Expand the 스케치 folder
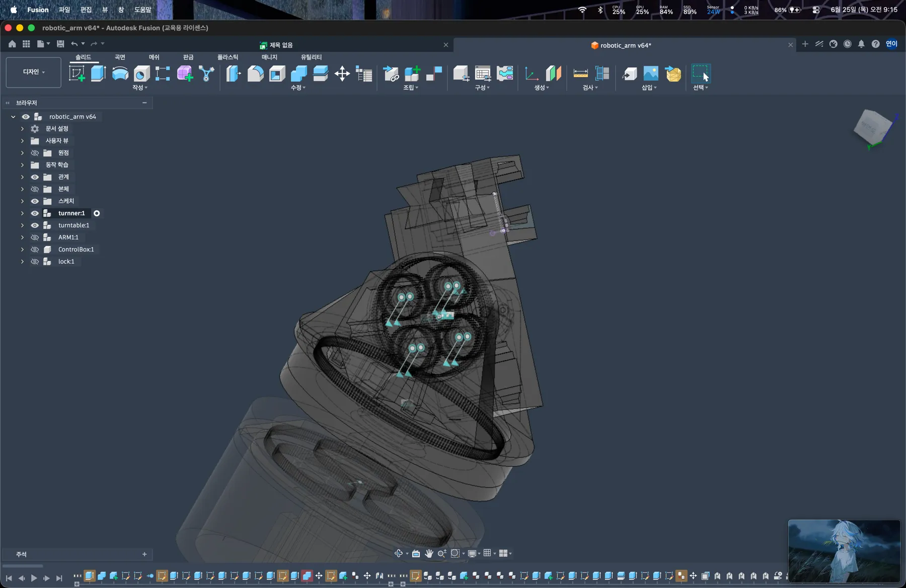The image size is (906, 588). [22, 201]
